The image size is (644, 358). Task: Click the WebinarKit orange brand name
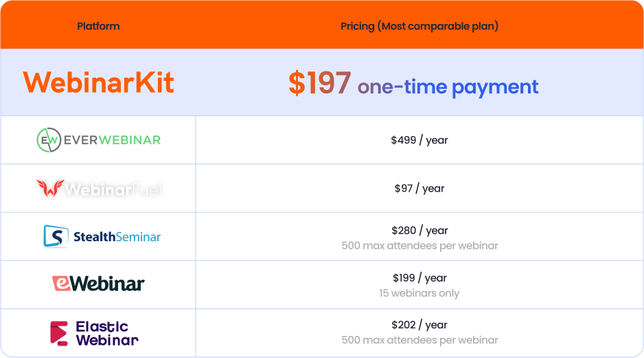pos(98,82)
